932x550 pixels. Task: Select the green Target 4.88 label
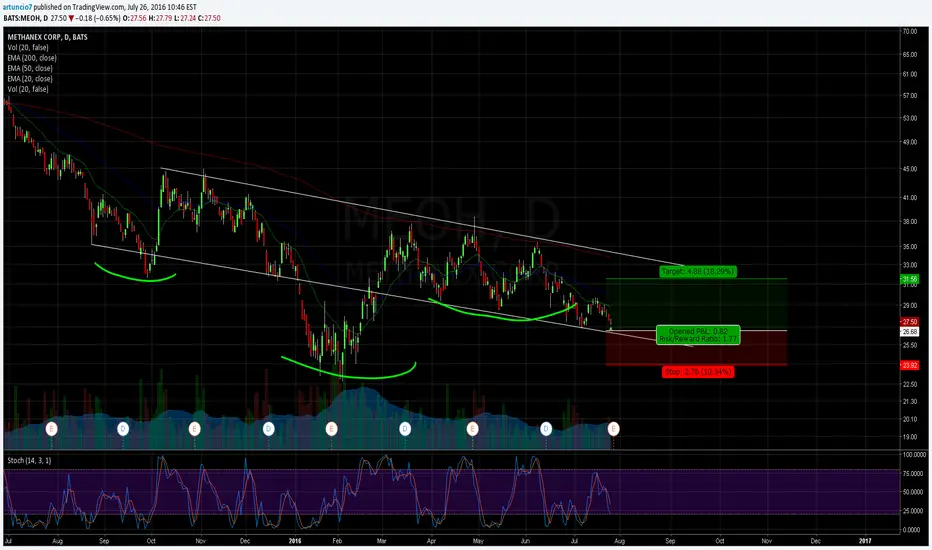(698, 271)
